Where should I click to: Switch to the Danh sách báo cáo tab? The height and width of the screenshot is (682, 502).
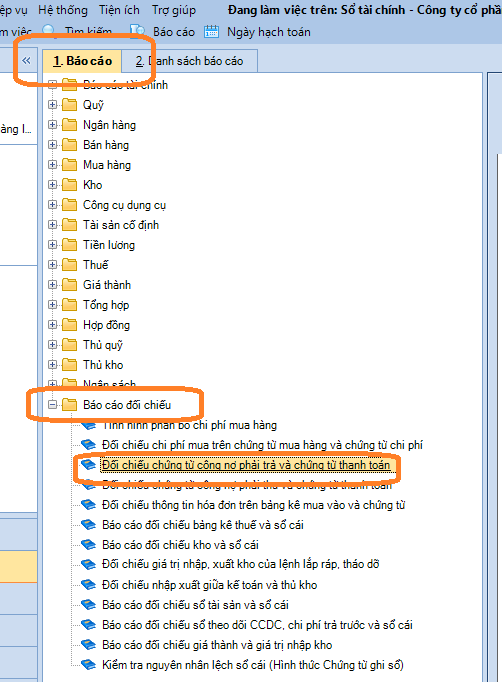[x=189, y=61]
